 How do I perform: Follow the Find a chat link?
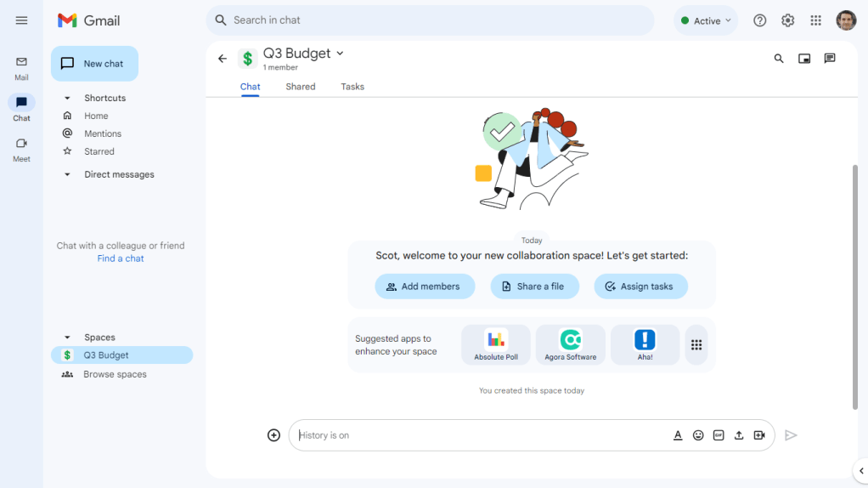tap(121, 258)
